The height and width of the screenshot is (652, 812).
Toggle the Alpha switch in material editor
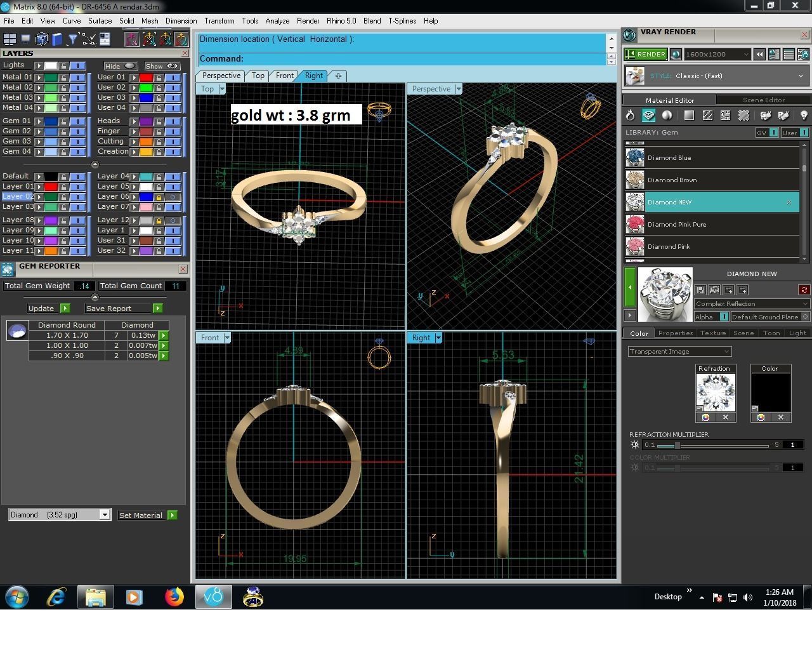pyautogui.click(x=723, y=317)
